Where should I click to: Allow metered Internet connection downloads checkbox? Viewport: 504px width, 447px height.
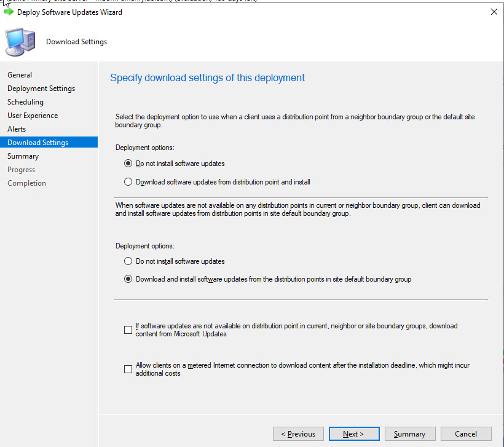click(128, 370)
